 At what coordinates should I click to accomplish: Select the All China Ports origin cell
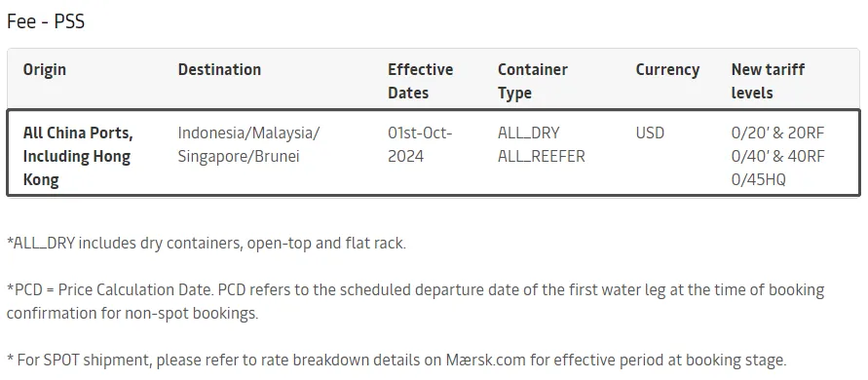tap(78, 157)
